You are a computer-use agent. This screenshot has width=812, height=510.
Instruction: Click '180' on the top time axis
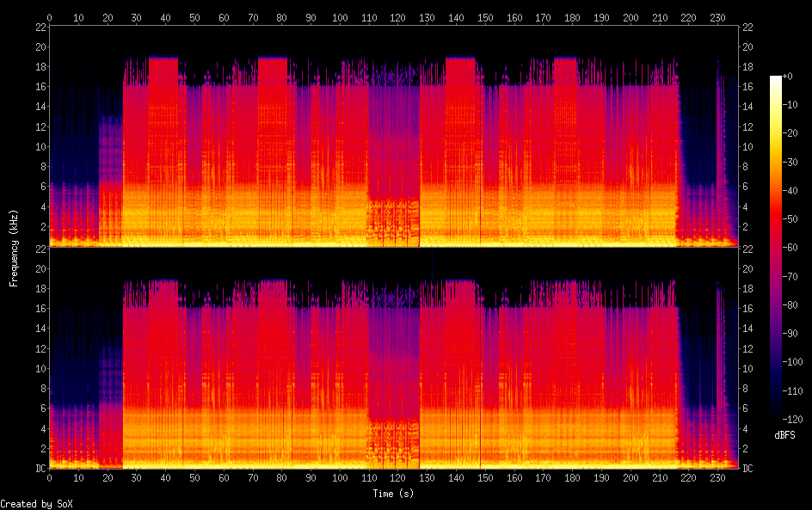click(572, 17)
